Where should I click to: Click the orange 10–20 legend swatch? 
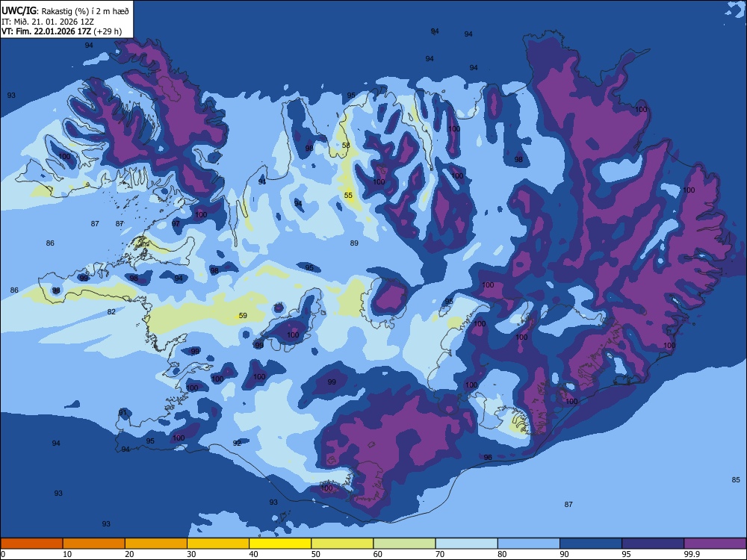tap(94, 544)
